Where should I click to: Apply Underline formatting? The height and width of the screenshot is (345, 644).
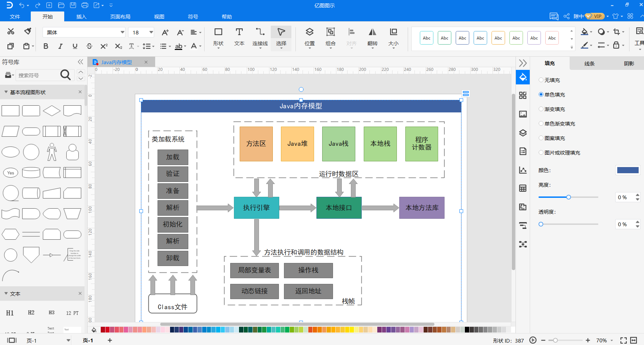pyautogui.click(x=75, y=46)
